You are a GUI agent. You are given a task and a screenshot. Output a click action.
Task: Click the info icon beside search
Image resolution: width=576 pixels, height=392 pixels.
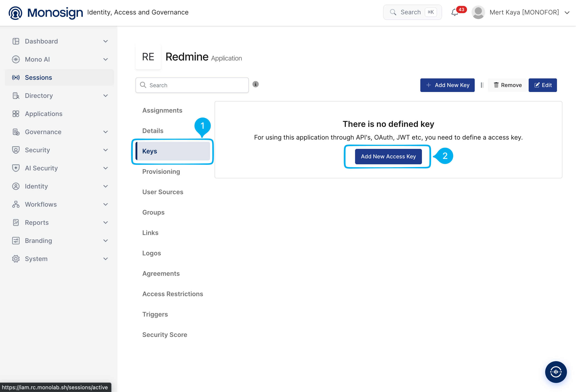[x=256, y=84]
